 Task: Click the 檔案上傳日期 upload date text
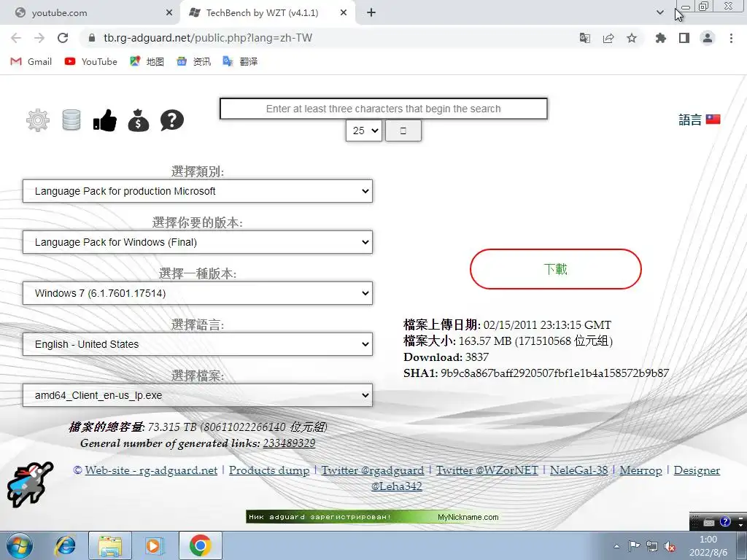click(508, 325)
